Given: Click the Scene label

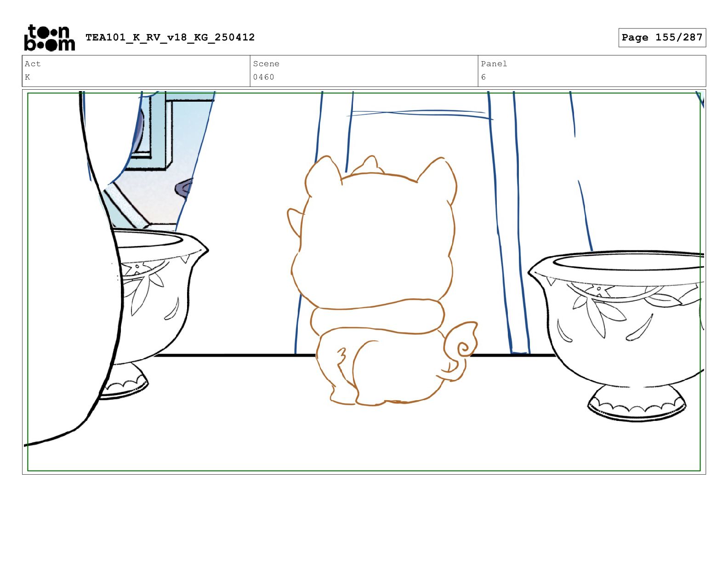Looking at the screenshot, I should pyautogui.click(x=266, y=64).
